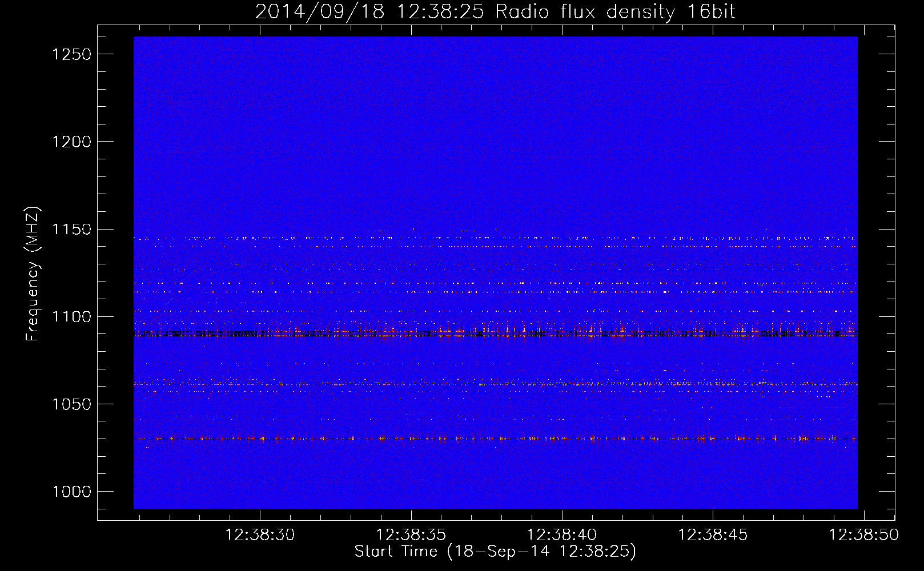Select the 'Frequency (MHZ)' y-axis label

coord(33,274)
